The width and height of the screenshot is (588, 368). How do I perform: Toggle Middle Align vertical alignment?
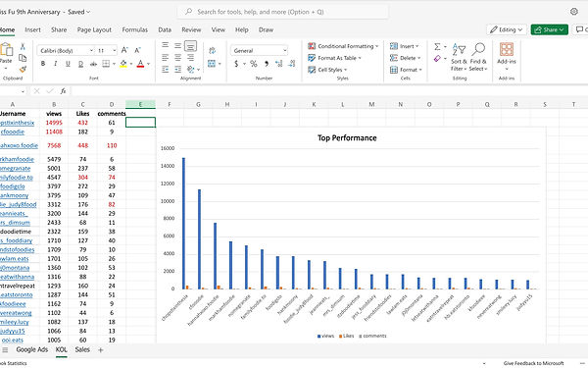click(177, 45)
